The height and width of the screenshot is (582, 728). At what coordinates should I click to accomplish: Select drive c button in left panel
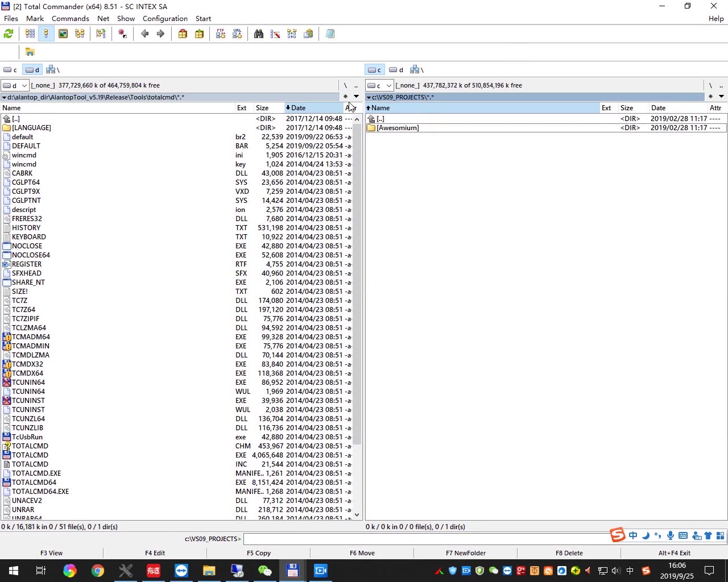(10, 70)
